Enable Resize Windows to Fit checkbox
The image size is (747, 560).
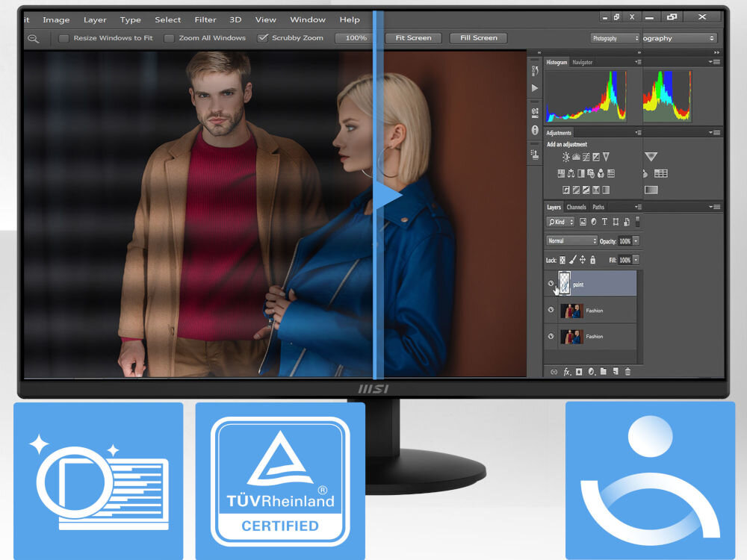pyautogui.click(x=64, y=38)
